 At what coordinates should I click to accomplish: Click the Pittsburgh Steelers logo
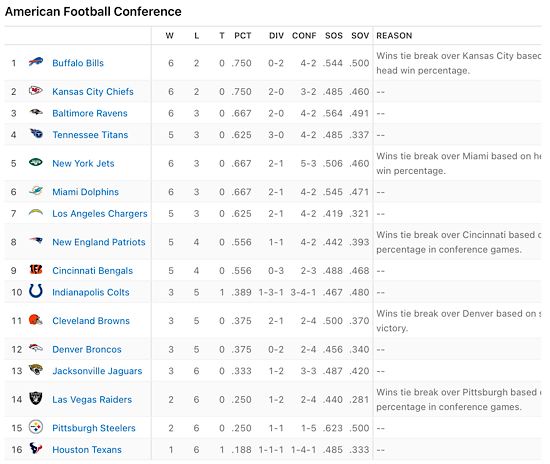(x=36, y=427)
